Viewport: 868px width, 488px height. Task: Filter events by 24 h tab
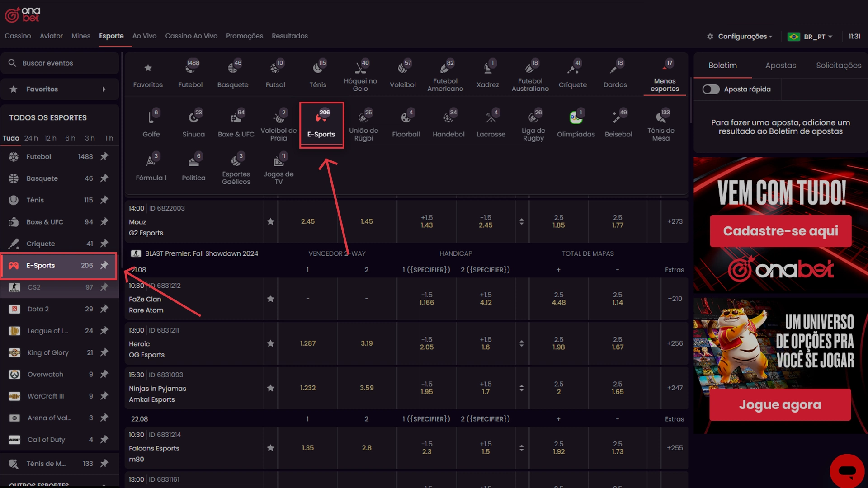(x=31, y=138)
